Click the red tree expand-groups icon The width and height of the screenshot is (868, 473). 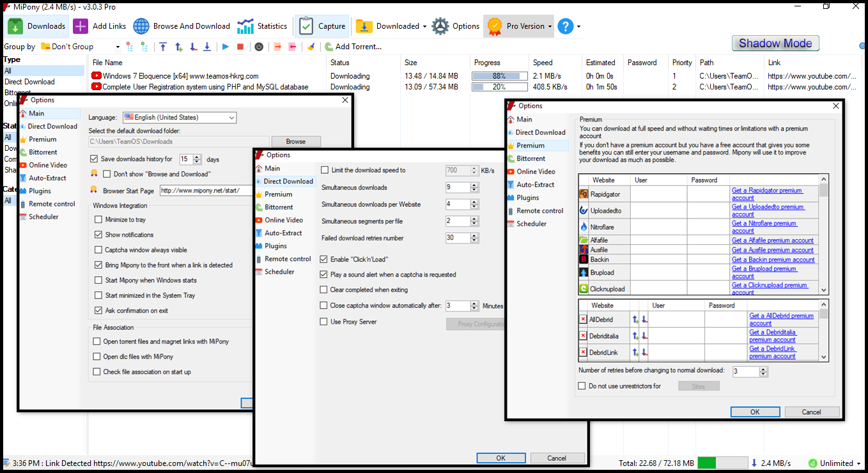click(x=130, y=47)
